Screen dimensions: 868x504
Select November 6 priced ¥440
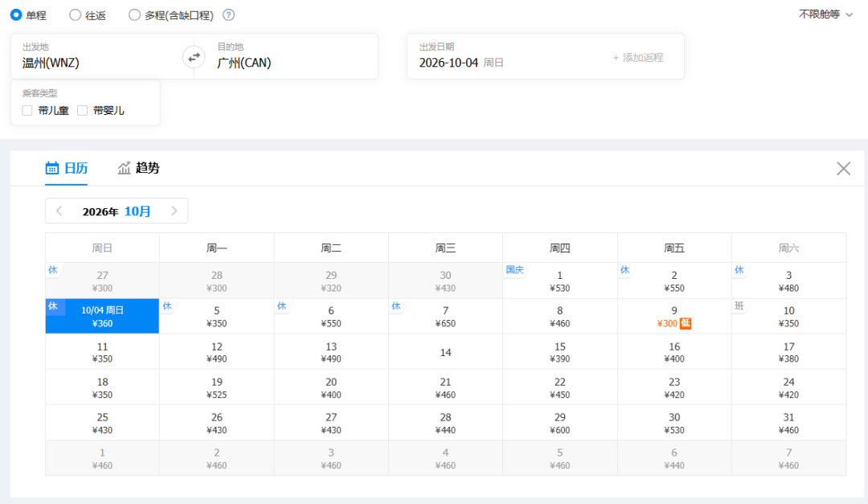click(x=674, y=459)
